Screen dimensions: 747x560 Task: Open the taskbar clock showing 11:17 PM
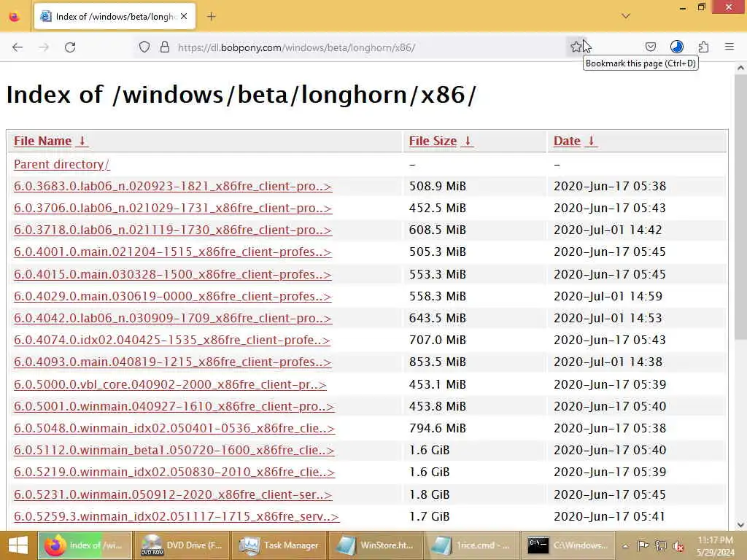(x=715, y=545)
